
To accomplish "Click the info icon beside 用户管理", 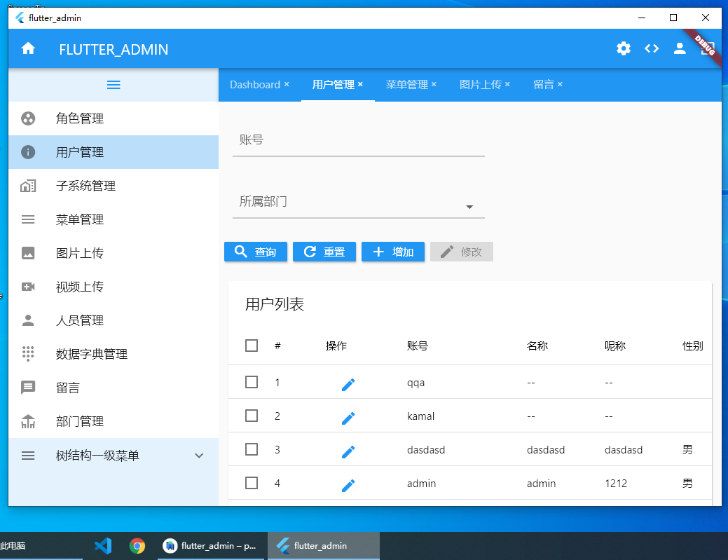I will (28, 152).
